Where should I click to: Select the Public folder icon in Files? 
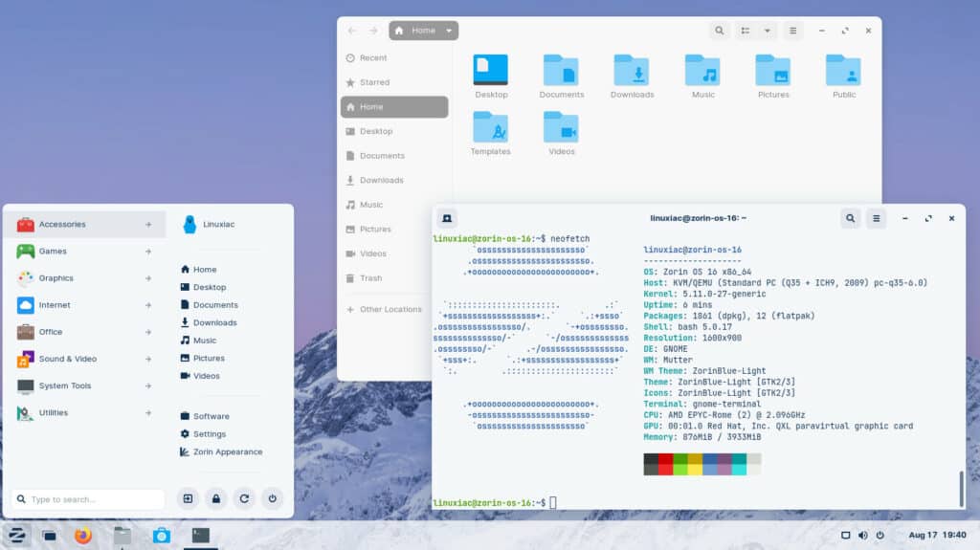[844, 70]
